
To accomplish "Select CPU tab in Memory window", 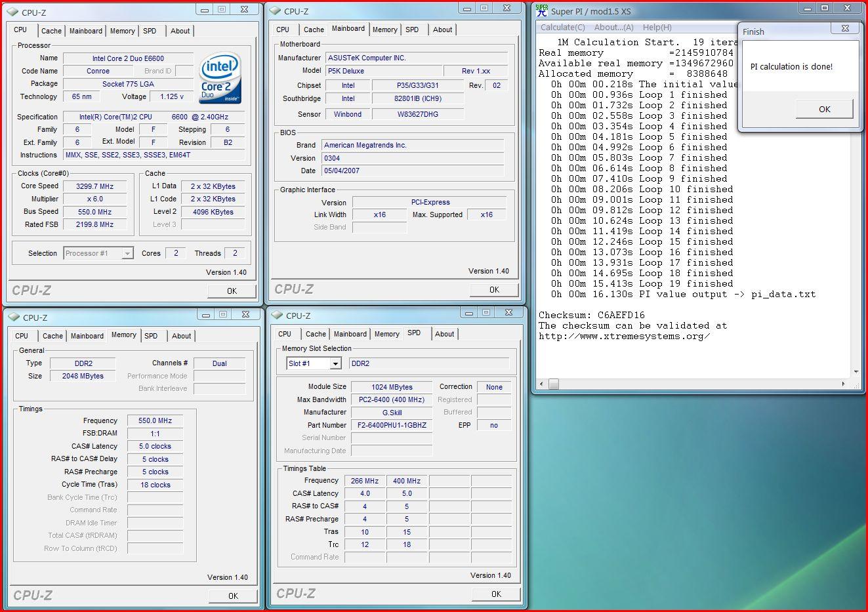I will (x=22, y=336).
